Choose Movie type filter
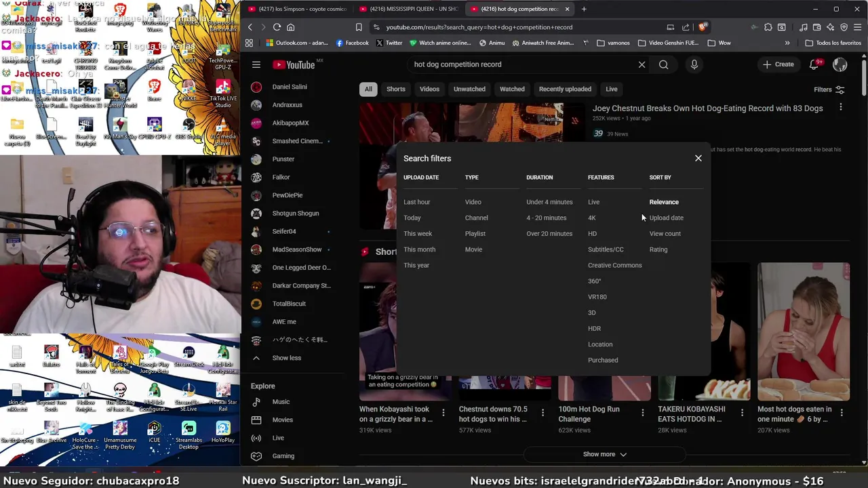 coord(473,249)
